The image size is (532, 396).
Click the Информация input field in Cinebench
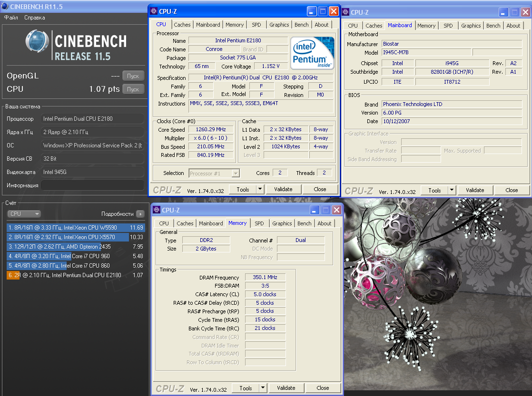point(93,185)
